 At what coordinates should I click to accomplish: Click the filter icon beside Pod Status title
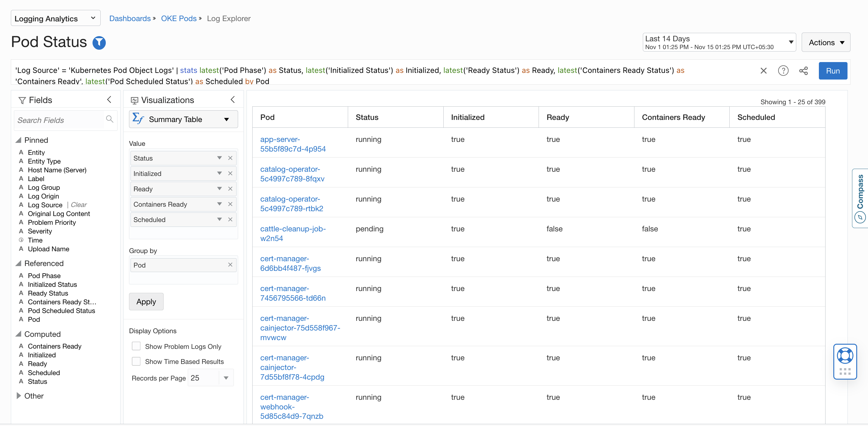point(99,42)
